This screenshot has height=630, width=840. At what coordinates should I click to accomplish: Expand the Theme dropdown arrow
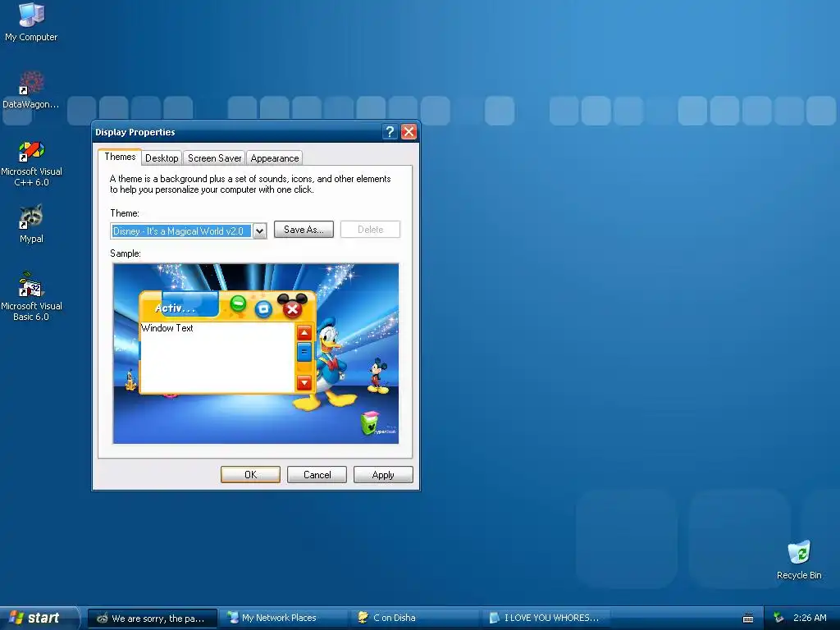pos(259,231)
